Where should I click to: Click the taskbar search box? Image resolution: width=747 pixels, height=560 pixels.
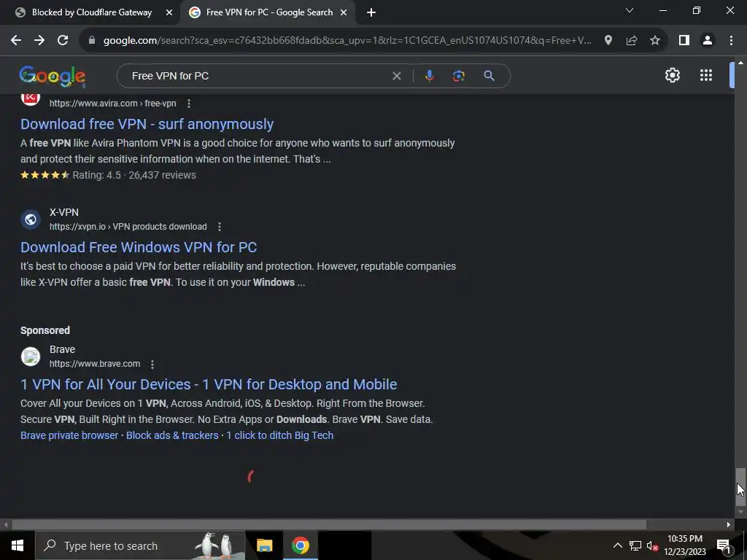coord(140,545)
